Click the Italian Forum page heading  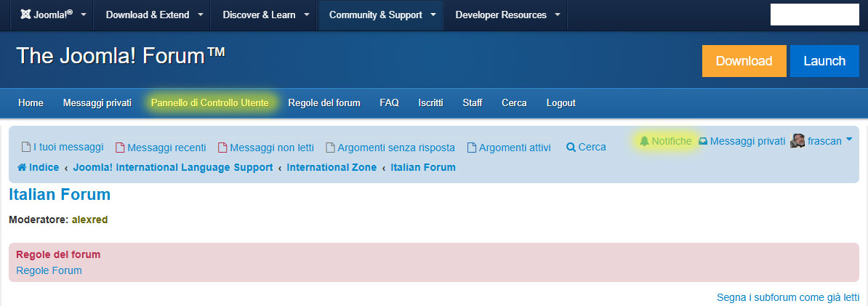(x=60, y=195)
